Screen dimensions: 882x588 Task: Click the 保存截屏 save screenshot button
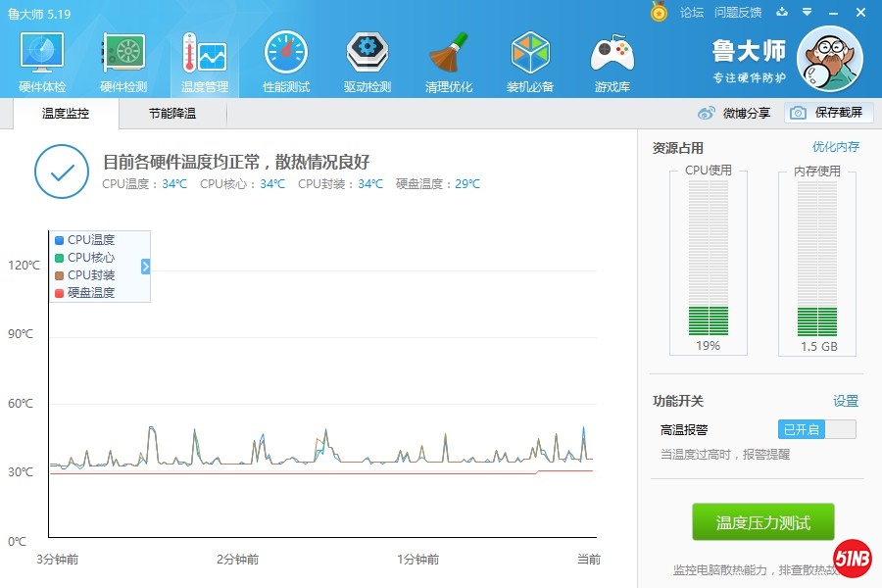pyautogui.click(x=828, y=113)
